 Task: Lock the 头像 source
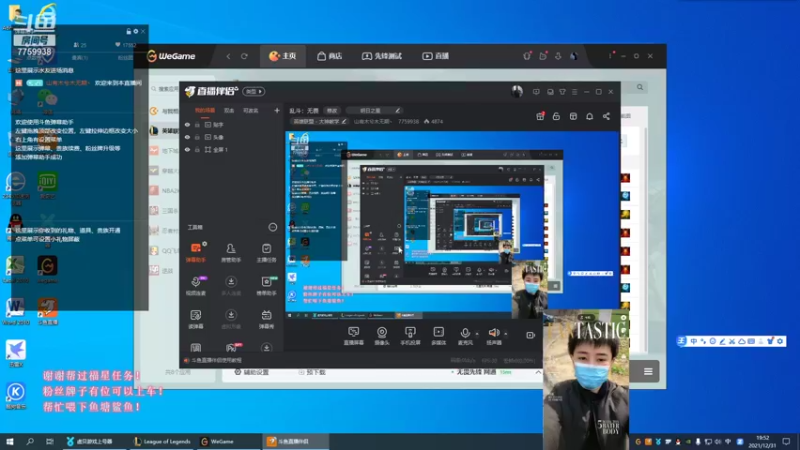[197, 137]
